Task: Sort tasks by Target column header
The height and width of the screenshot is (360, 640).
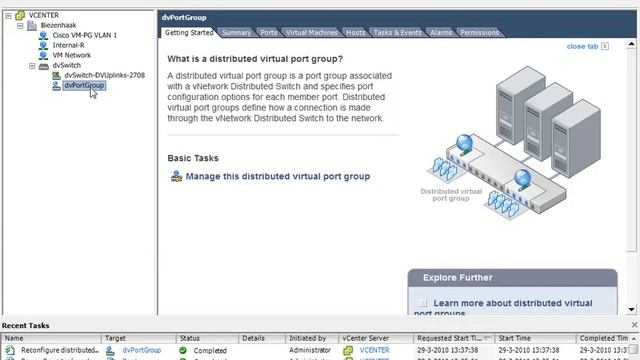Action: tap(139, 338)
